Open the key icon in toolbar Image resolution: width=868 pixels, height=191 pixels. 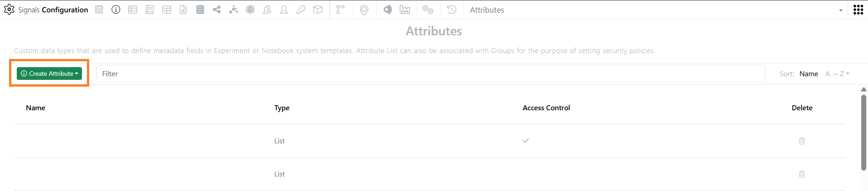click(301, 10)
